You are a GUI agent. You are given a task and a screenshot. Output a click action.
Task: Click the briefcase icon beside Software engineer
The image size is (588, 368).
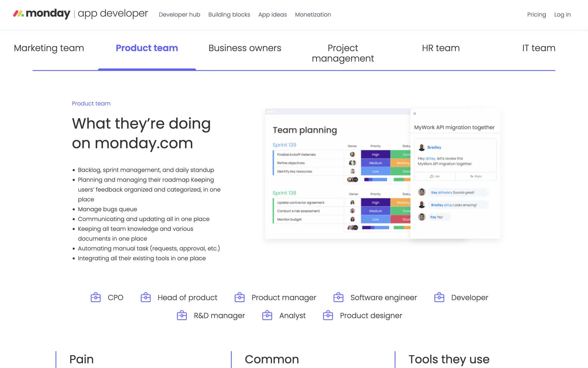338,297
